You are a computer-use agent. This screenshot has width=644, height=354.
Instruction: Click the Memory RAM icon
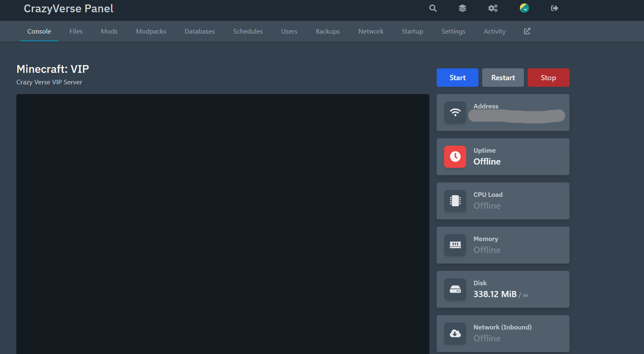click(455, 245)
